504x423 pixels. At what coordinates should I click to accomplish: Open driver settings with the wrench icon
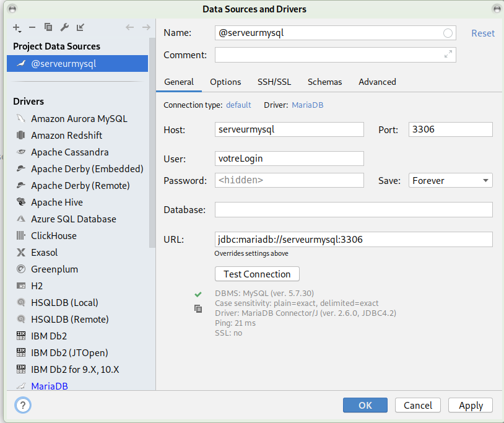[64, 27]
